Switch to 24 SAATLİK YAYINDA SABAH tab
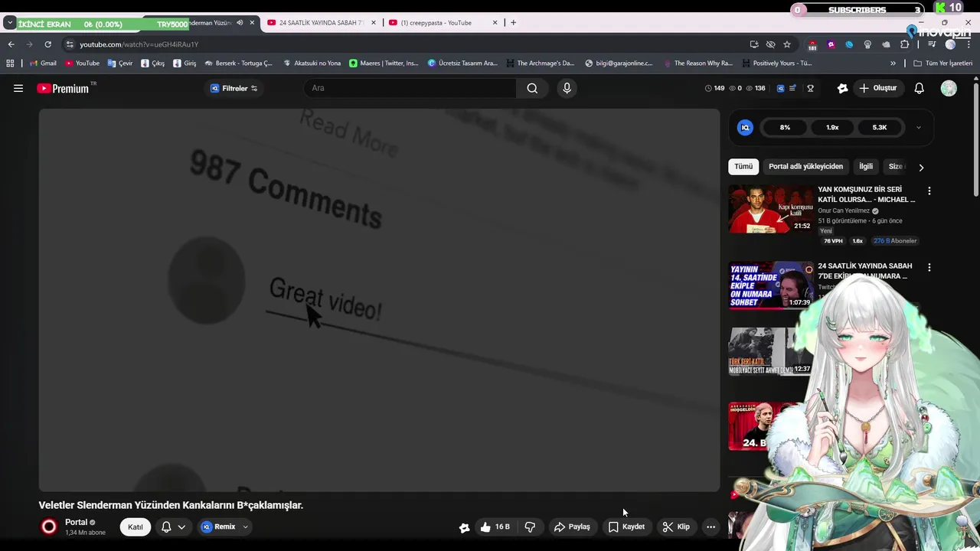 tap(322, 23)
